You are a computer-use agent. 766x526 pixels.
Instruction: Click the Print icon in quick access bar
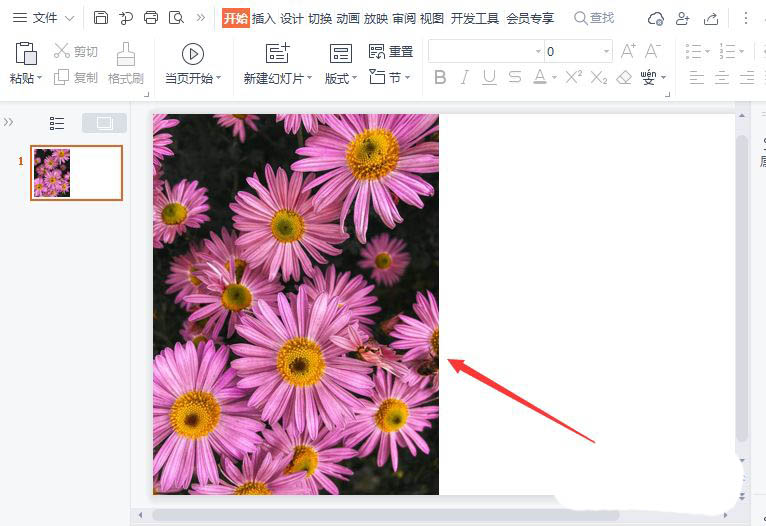point(151,18)
